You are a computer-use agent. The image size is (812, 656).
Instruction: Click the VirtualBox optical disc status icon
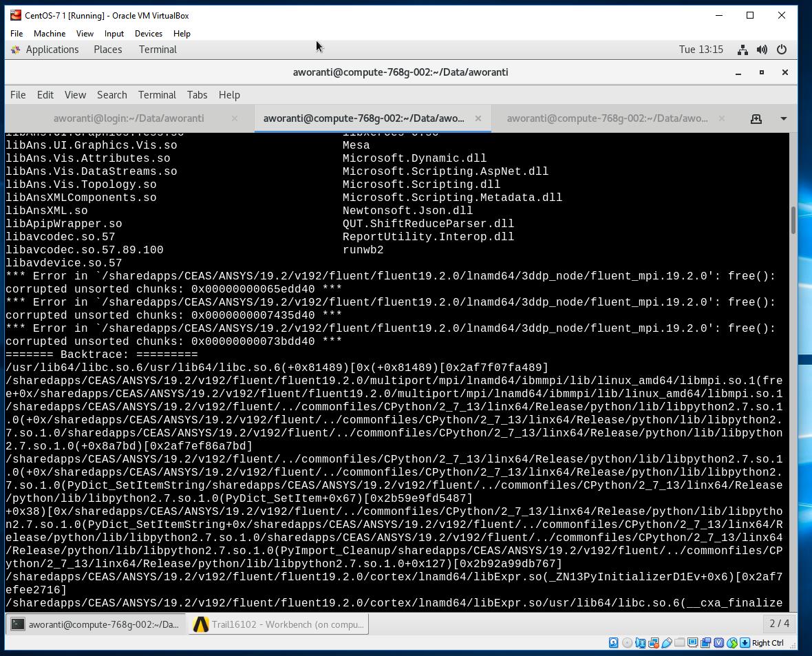coord(627,643)
